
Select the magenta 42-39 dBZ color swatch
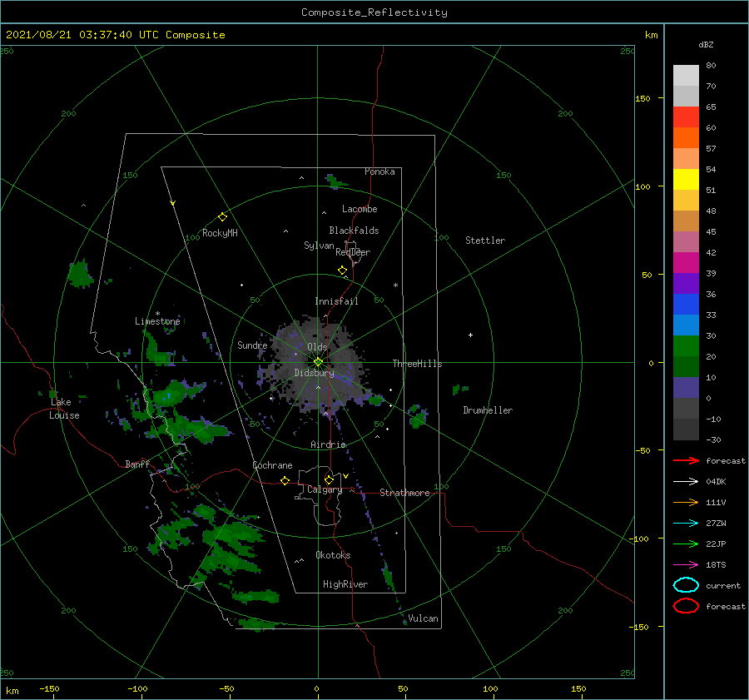[x=686, y=263]
